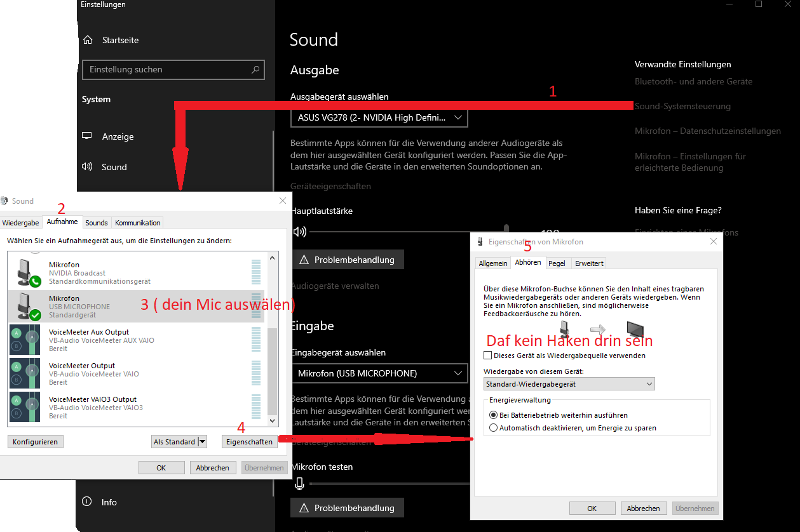Open the Sound-Systemsteuerung link
Screen dimensions: 800x532
tap(682, 106)
